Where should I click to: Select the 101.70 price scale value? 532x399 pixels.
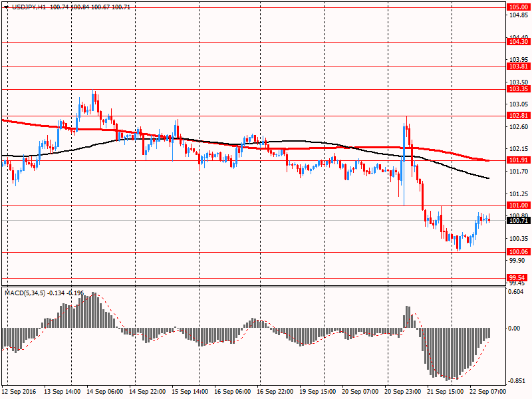pyautogui.click(x=519, y=172)
